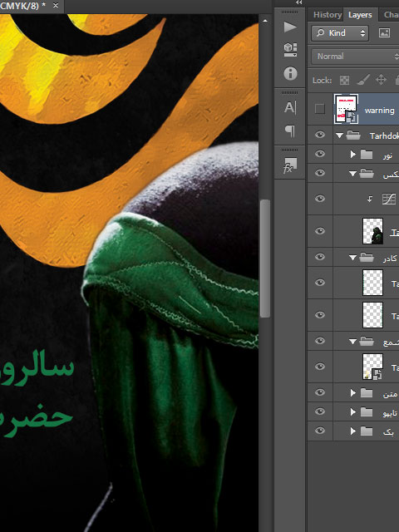Click the canvas scrollbar up arrow

(x=265, y=21)
